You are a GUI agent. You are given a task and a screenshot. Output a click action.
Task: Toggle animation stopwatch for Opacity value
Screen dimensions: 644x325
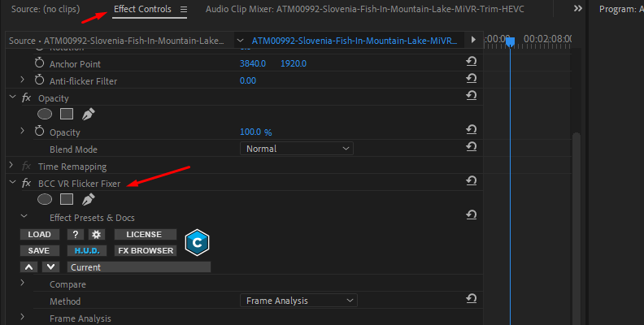(x=40, y=132)
